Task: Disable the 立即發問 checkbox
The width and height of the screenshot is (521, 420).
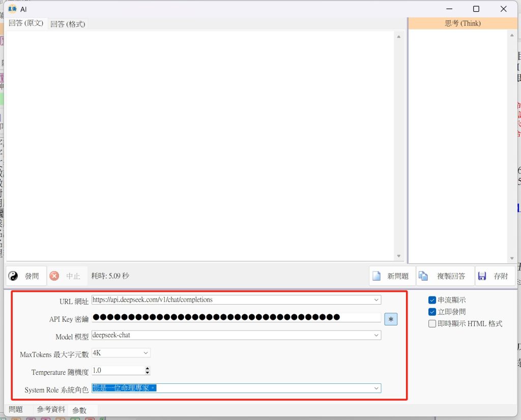Action: point(432,312)
